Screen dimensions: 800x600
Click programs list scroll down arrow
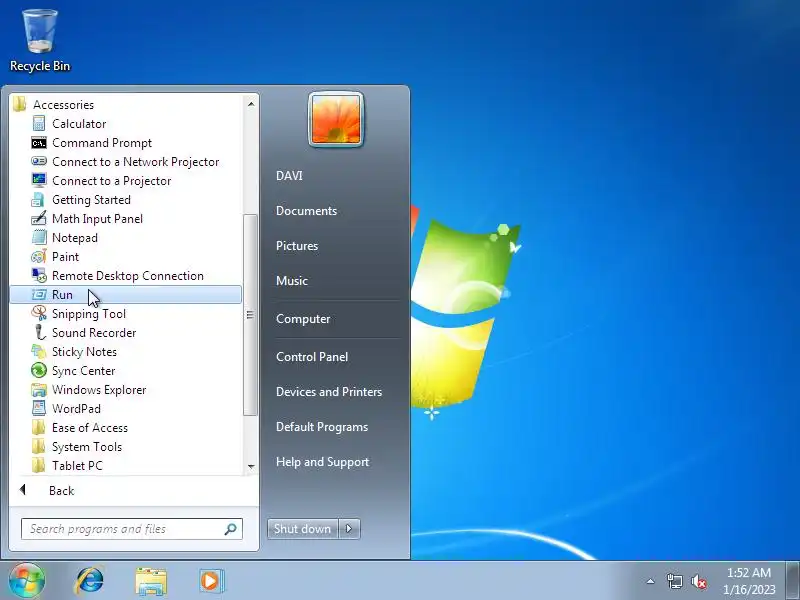pyautogui.click(x=251, y=466)
